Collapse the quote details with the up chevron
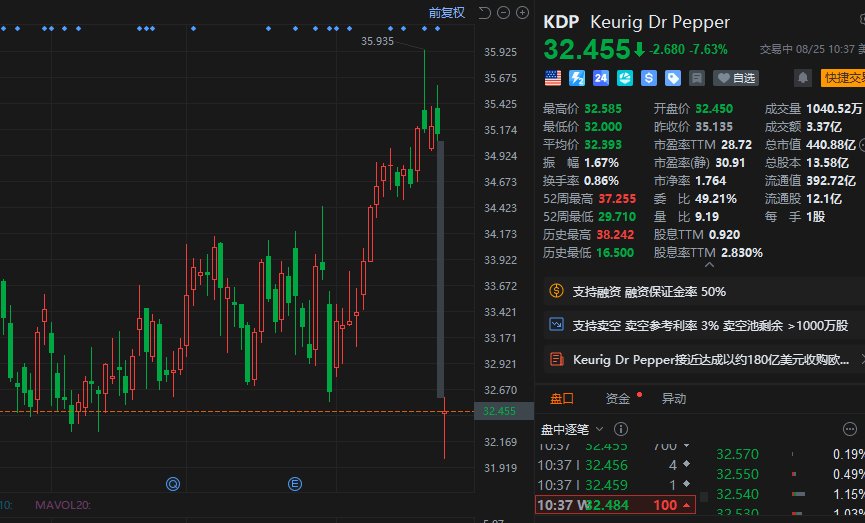865x523 pixels. [709, 265]
